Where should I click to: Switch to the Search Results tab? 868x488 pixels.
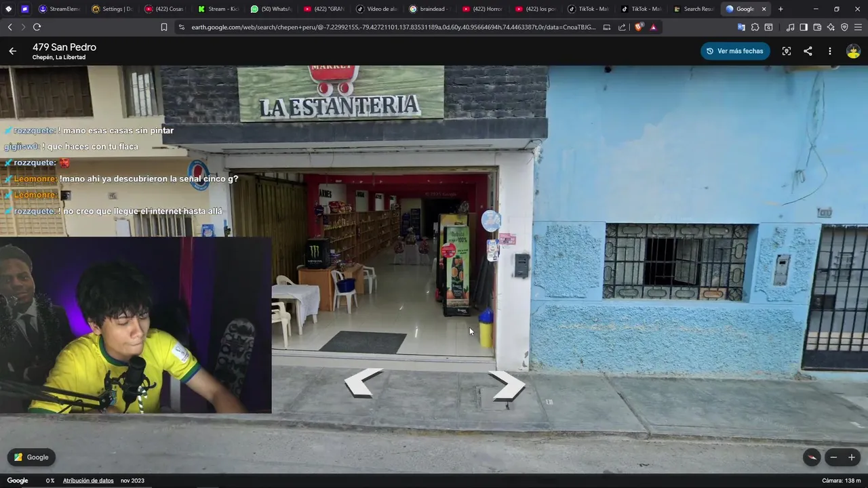(694, 9)
